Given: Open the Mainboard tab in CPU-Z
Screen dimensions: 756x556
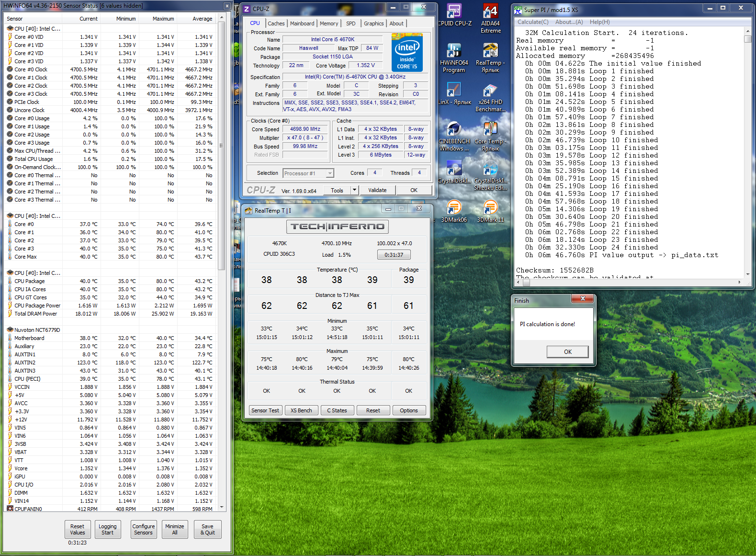Looking at the screenshot, I should (x=302, y=23).
